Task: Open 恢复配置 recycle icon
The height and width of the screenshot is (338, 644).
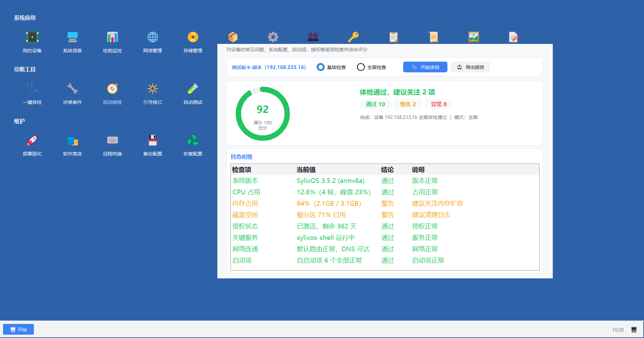Action: point(193,140)
